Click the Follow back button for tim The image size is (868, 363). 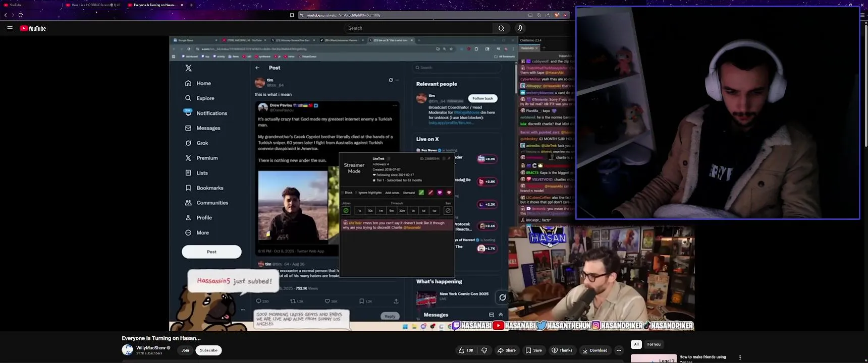(482, 98)
